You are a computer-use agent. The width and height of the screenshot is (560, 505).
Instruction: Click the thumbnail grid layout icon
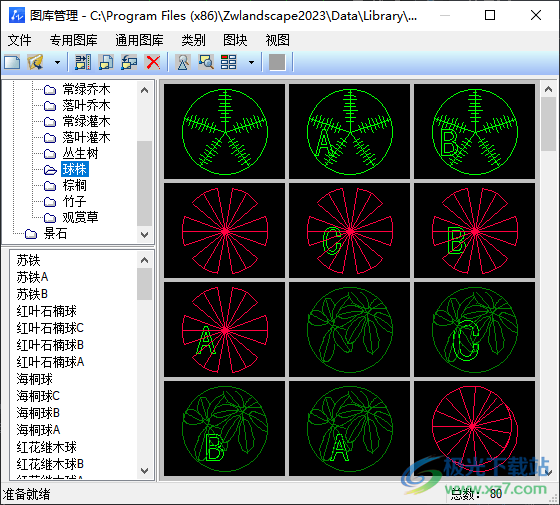tap(229, 62)
